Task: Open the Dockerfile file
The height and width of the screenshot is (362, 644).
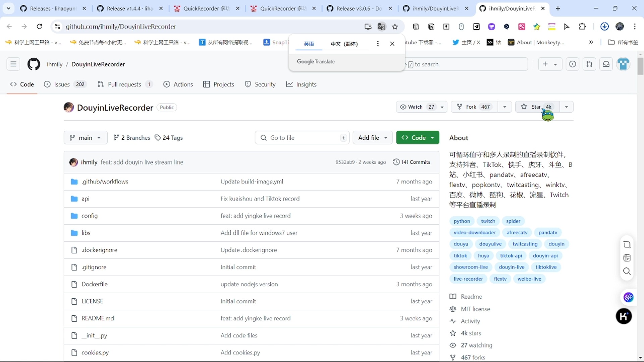Action: pos(94,284)
